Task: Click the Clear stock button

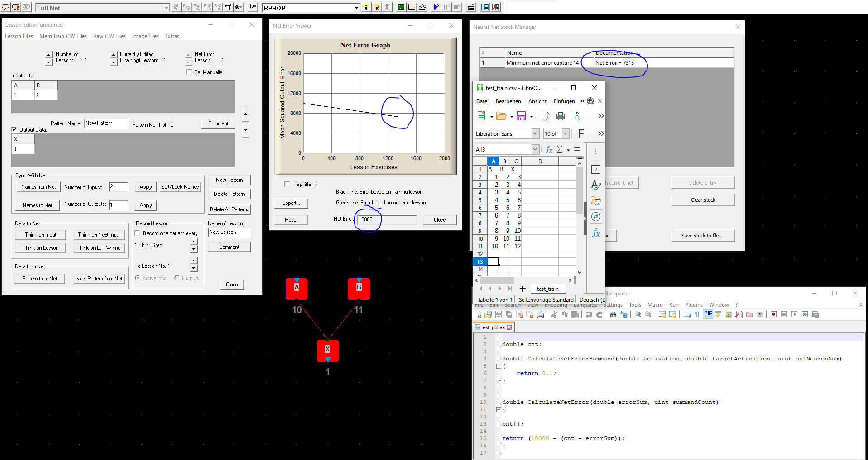Action: 703,200
